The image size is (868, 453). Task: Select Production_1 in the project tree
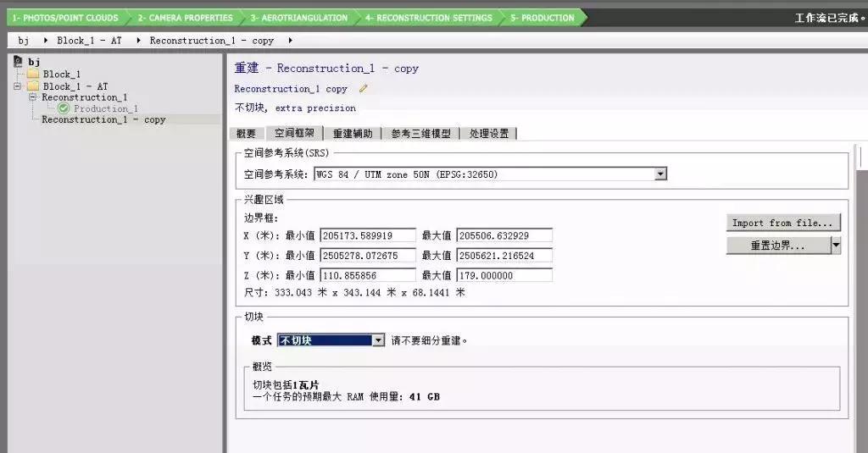(106, 108)
